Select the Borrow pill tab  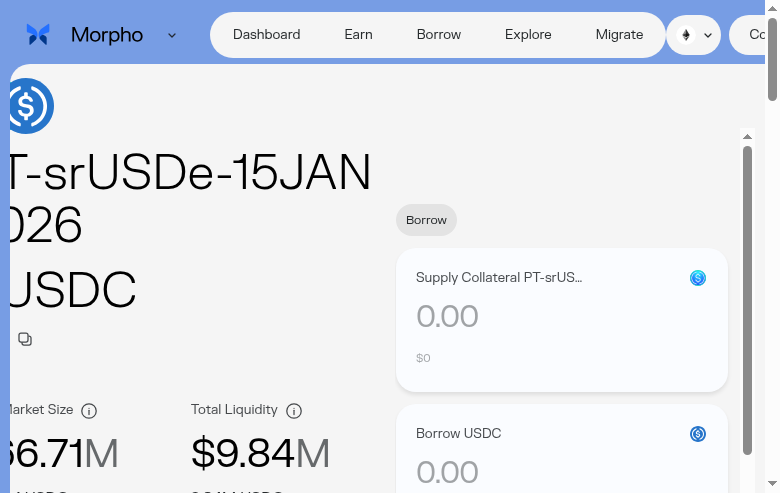426,220
